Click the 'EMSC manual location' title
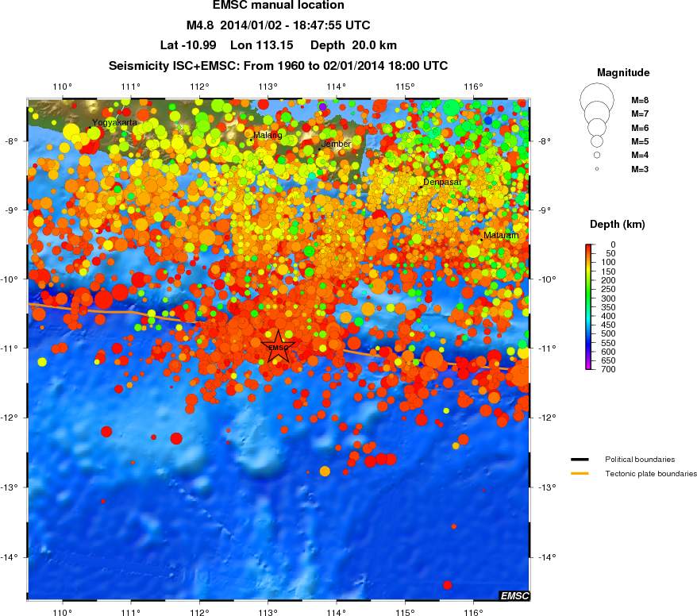 point(279,6)
